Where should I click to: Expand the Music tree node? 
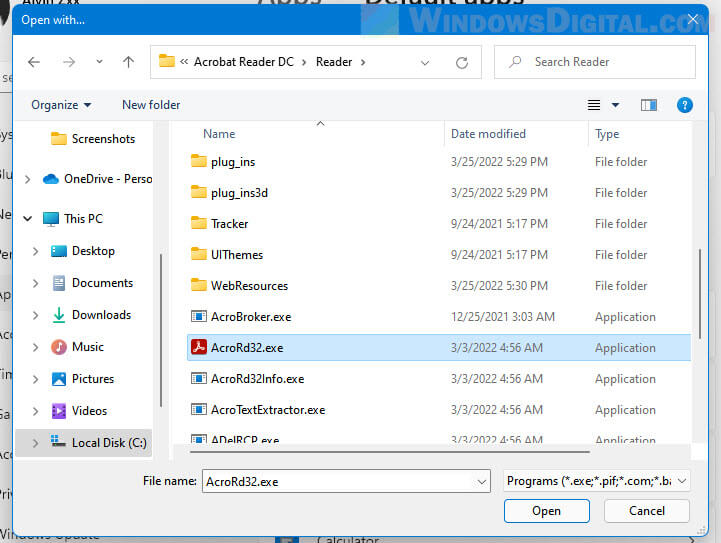pyautogui.click(x=35, y=347)
